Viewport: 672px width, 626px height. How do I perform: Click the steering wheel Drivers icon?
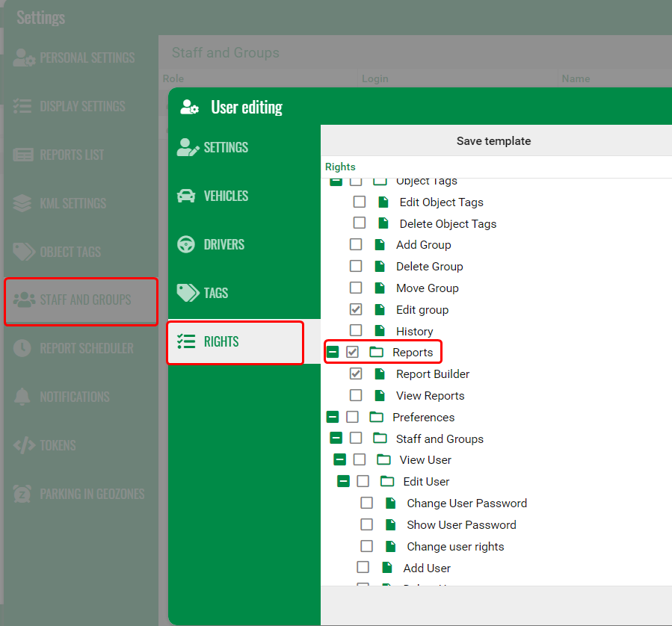coord(186,244)
